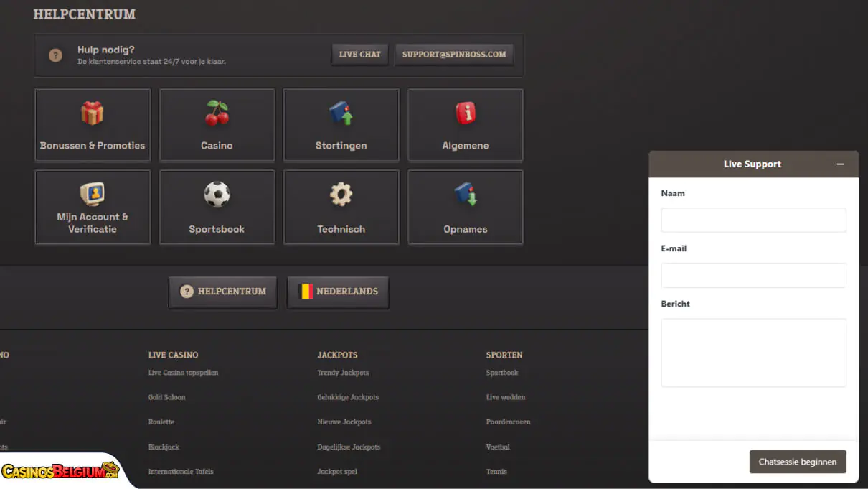Screen dimensions: 868x489
Task: Switch to the Helpcentrum tab
Action: coord(222,292)
